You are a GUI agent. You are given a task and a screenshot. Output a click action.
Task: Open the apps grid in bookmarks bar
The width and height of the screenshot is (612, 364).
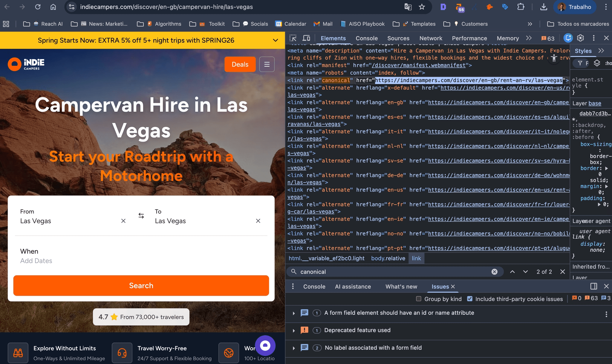pyautogui.click(x=6, y=24)
